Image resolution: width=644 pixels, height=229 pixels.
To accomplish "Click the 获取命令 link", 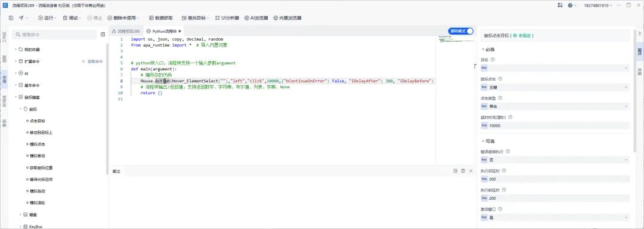I will 92,61.
